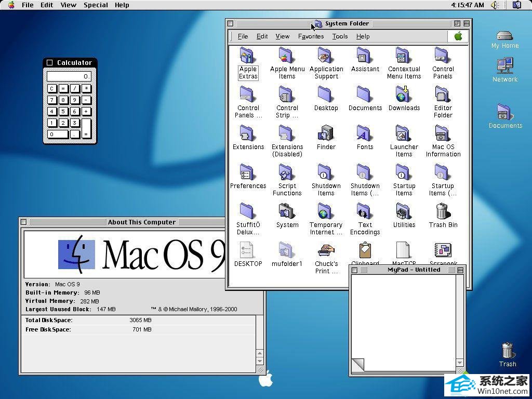Open the Extensions folder
Image resolution: width=532 pixels, height=399 pixels.
tap(248, 134)
